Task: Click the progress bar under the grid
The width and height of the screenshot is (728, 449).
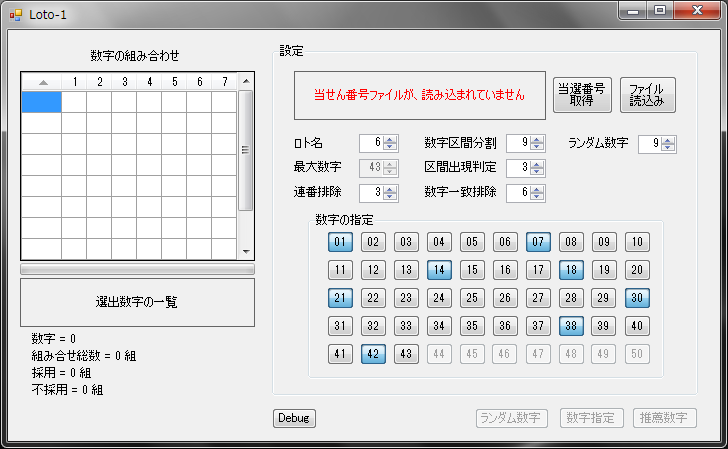Action: click(137, 269)
